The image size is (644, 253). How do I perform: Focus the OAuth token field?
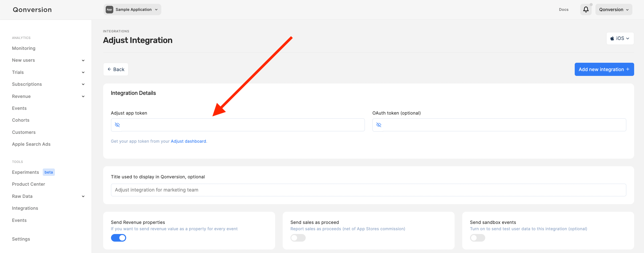pyautogui.click(x=499, y=125)
